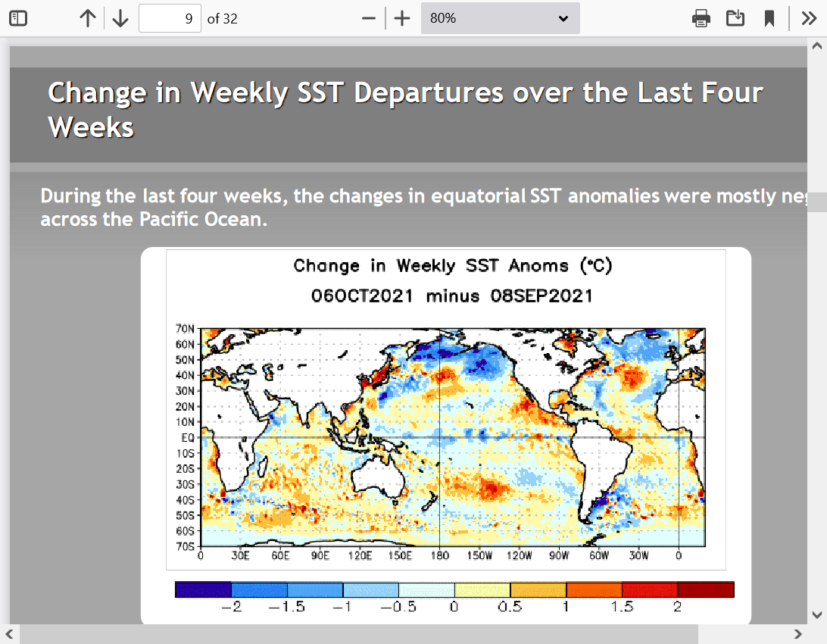Click the vertical scrollbar up arrow
Screen dimensions: 827x644
pos(816,47)
